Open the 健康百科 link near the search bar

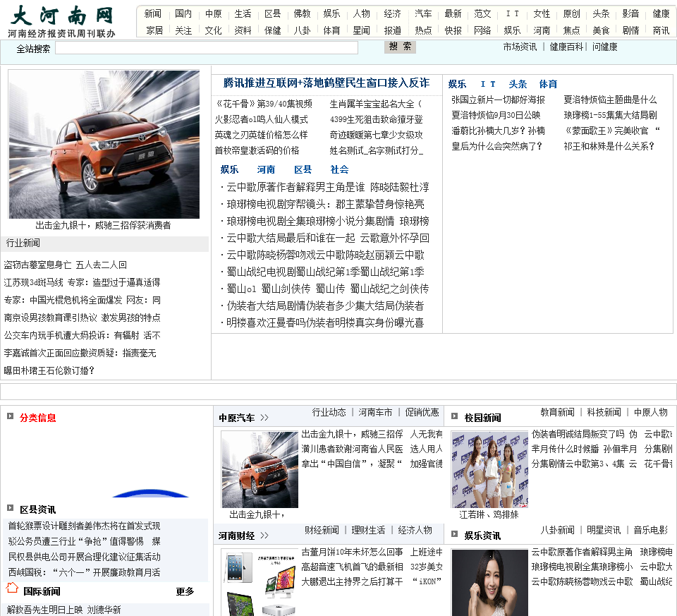[566, 47]
